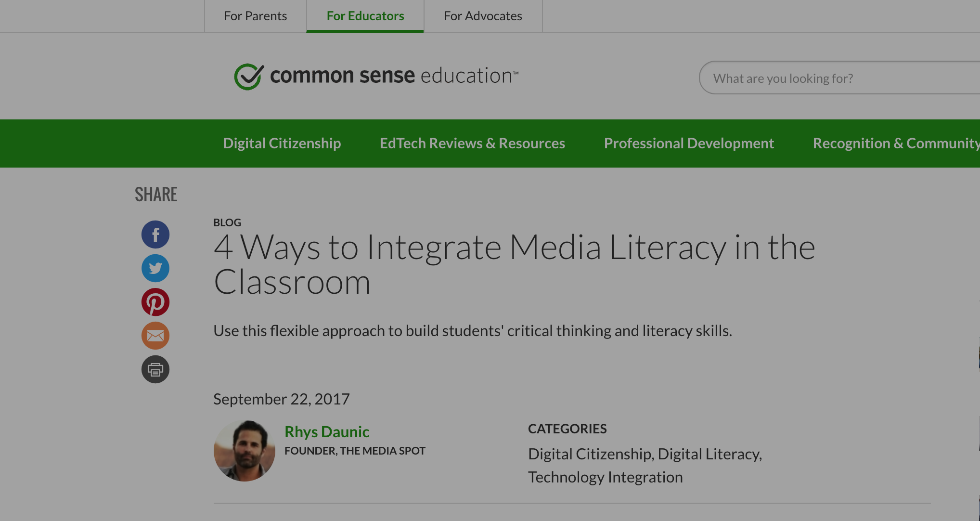
Task: Pin the article to Pinterest
Action: (x=155, y=302)
